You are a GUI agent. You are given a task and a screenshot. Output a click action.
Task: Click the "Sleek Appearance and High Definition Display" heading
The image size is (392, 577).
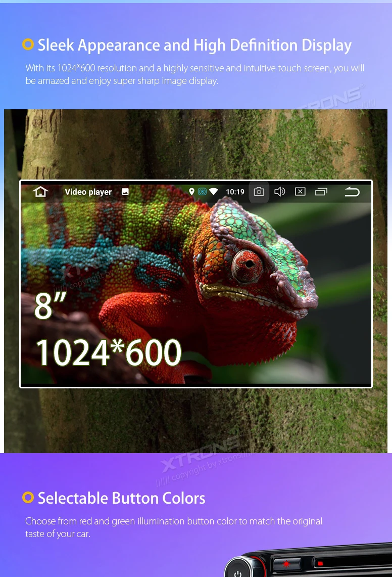click(194, 46)
